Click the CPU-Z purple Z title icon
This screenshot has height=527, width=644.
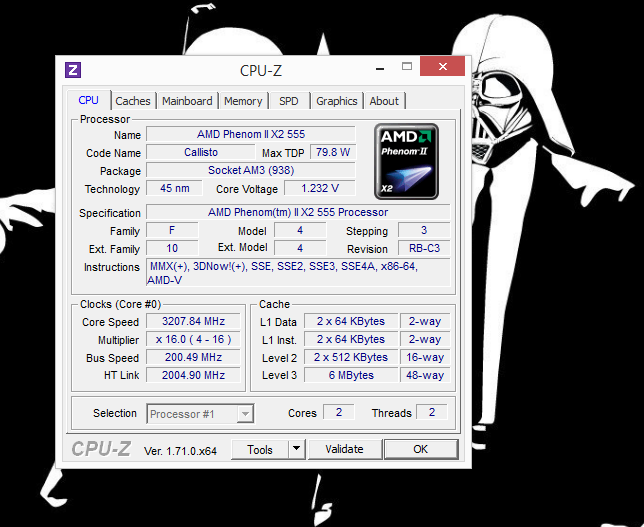pyautogui.click(x=73, y=70)
